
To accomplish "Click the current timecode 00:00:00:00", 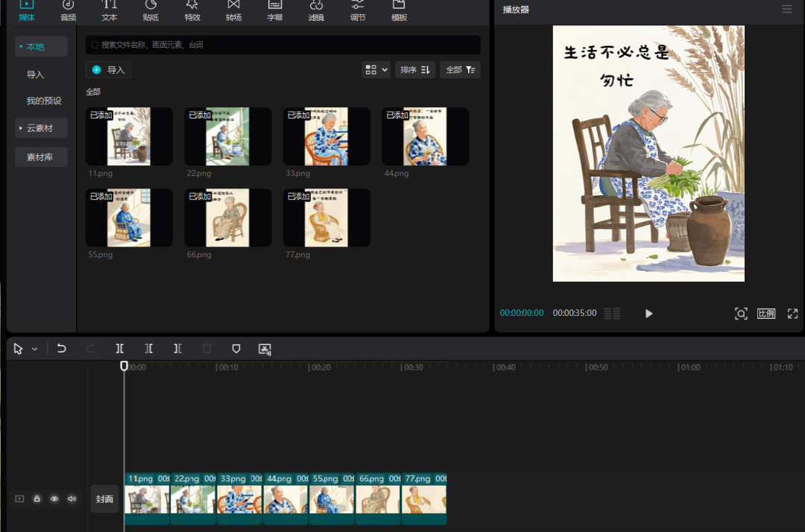I will (x=522, y=313).
